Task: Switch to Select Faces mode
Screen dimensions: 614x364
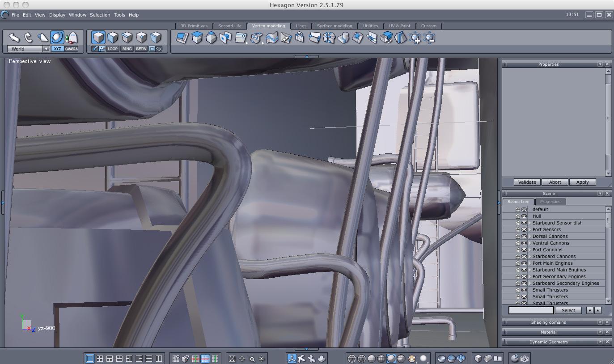Action: 113,37
